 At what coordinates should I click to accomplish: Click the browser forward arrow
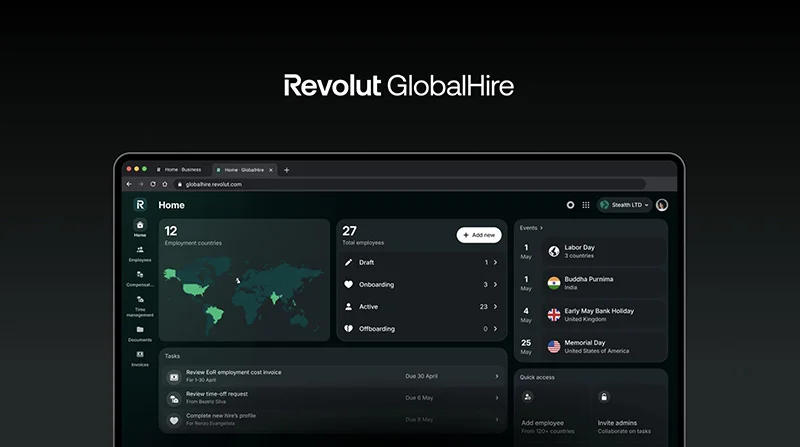141,184
